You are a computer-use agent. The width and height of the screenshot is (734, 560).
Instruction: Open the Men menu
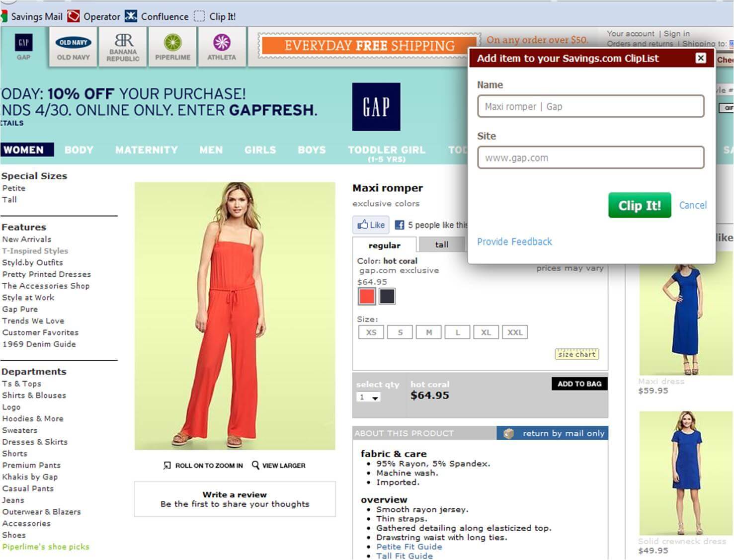point(211,150)
